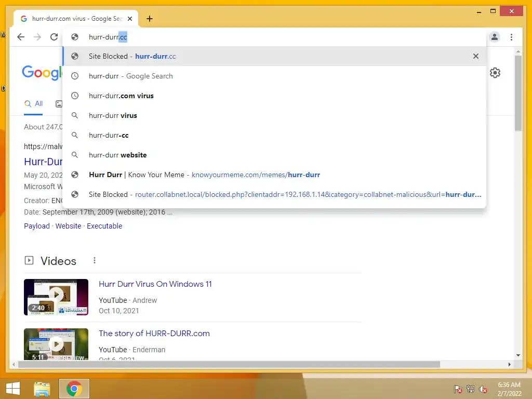
Task: Click the Google logo
Action: click(x=42, y=73)
